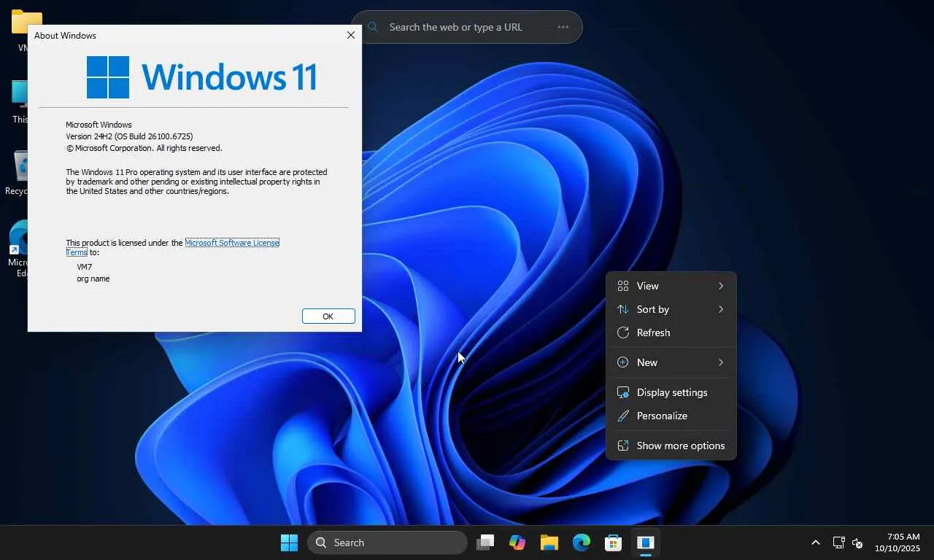Launch Copilot from the taskbar

[517, 542]
